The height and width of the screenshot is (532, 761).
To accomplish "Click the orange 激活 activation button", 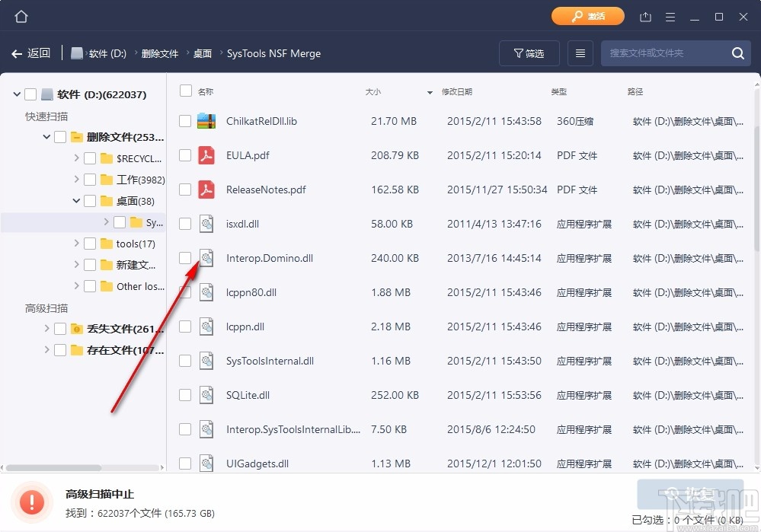I will (587, 15).
